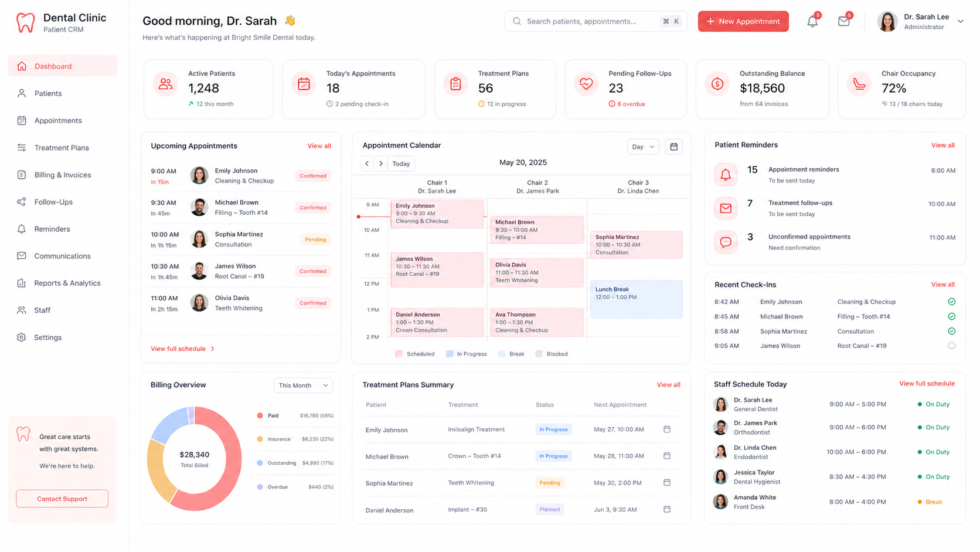Viewport: 980px width, 552px height.
Task: Click the Unconfirmed appointments chat icon
Action: coord(726,242)
